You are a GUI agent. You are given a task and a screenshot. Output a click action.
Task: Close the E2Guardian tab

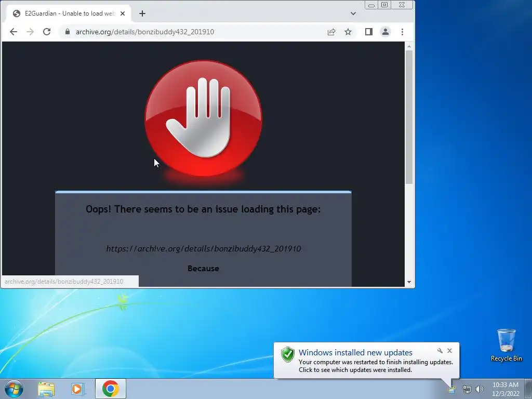[x=123, y=14]
